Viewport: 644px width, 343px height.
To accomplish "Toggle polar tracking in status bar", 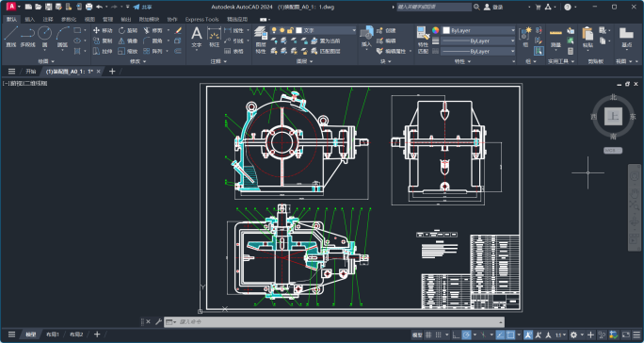I will pyautogui.click(x=466, y=335).
